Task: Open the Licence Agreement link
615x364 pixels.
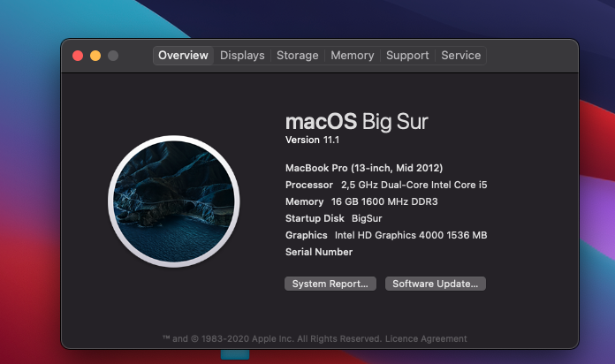Action: pos(426,338)
